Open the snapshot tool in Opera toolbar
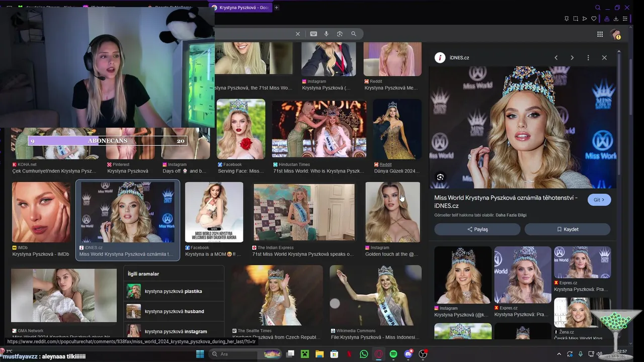Screen dimensions: 644x362 576,19
